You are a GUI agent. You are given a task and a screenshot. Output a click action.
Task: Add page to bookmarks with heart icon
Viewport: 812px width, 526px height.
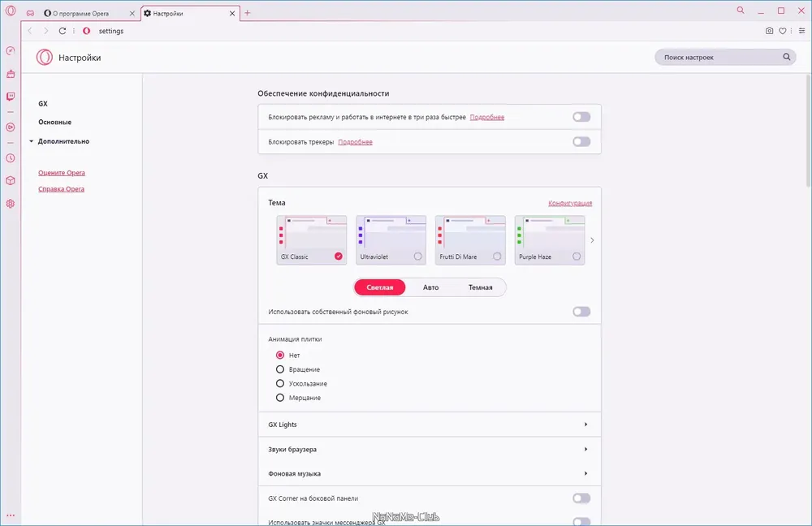pyautogui.click(x=783, y=31)
